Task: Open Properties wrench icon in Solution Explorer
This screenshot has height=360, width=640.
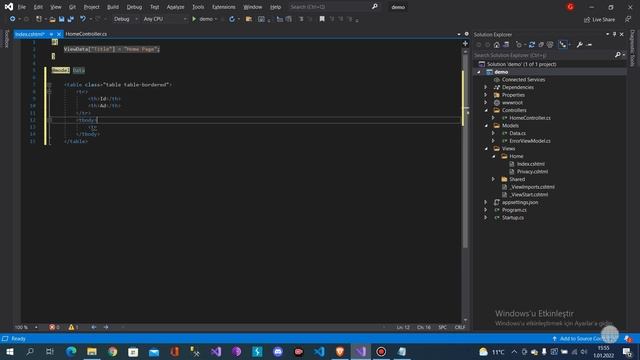Action: click(x=580, y=45)
